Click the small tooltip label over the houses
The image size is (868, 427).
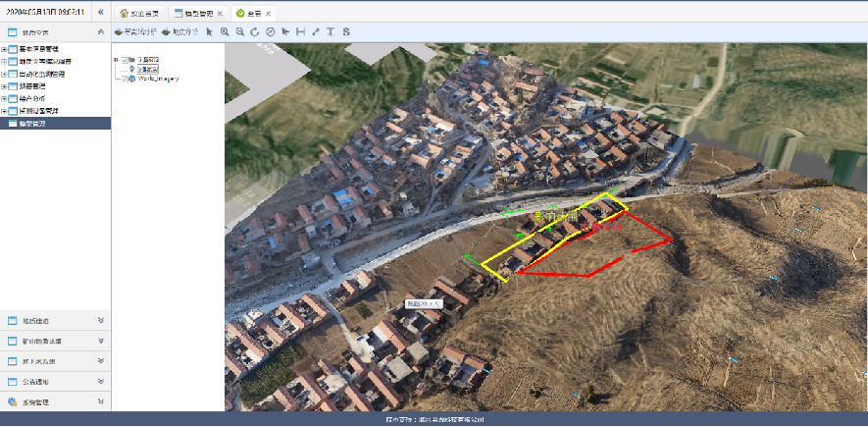(425, 304)
